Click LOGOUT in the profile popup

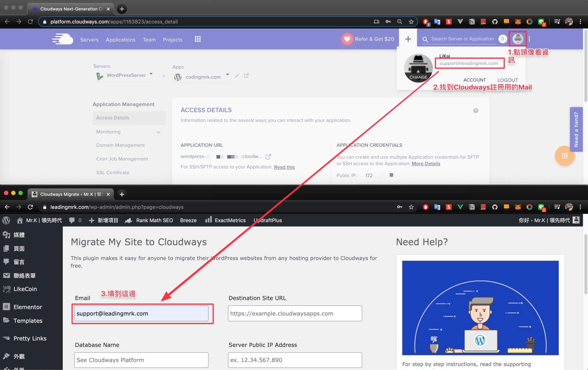click(x=508, y=80)
